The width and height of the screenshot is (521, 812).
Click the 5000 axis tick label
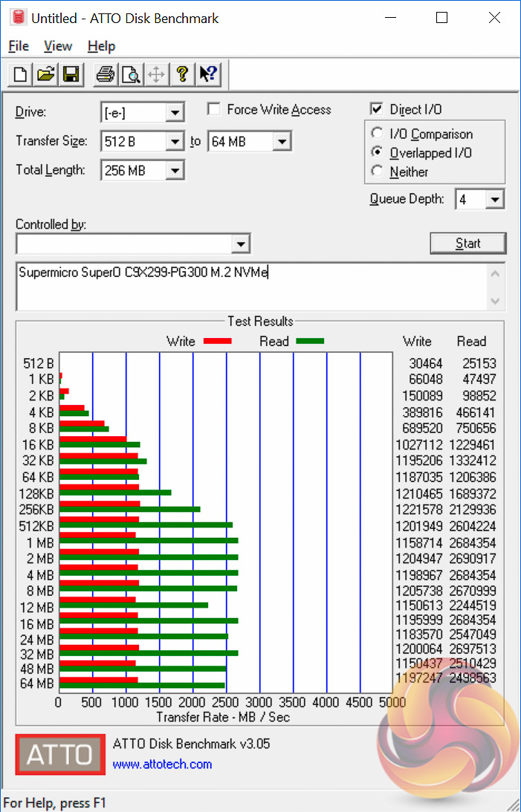pyautogui.click(x=392, y=703)
